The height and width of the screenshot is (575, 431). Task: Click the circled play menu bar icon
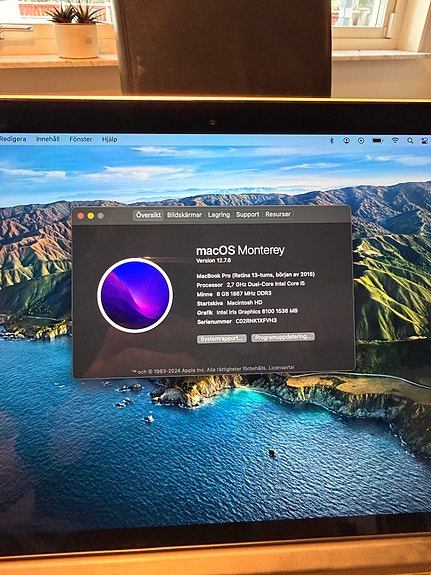[361, 140]
